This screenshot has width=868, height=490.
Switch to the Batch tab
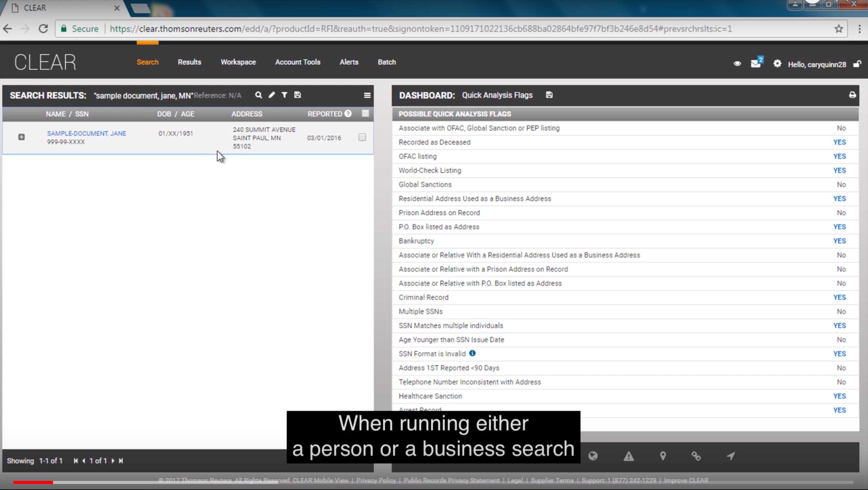(387, 62)
